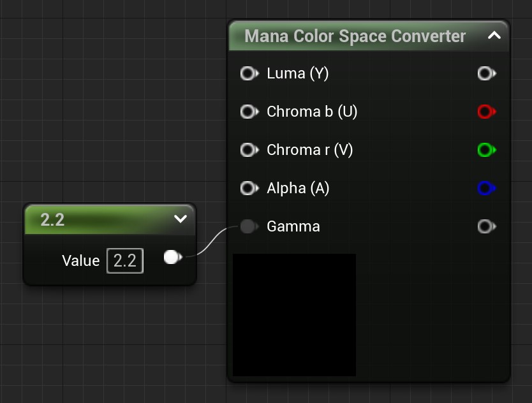Click the Luma (Y) pin label

coord(297,73)
